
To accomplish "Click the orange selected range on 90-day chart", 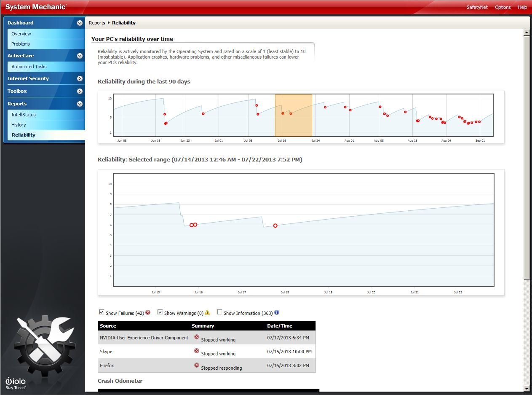I will click(x=294, y=115).
